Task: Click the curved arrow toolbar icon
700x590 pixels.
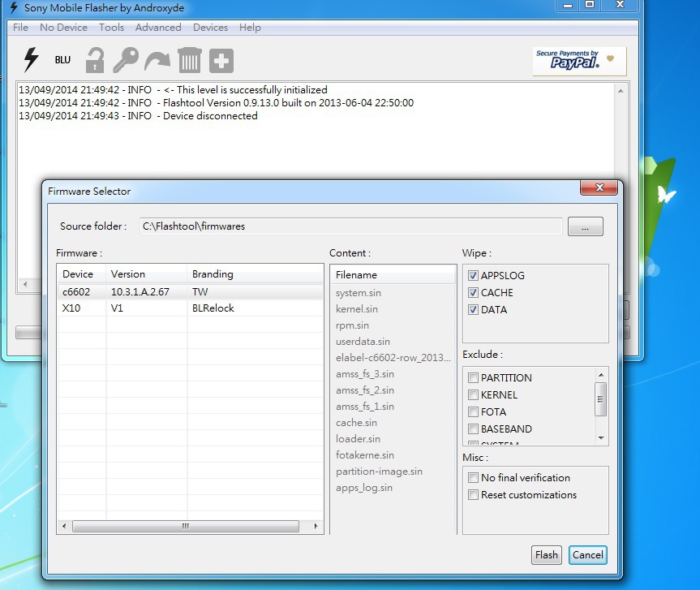Action: tap(157, 61)
